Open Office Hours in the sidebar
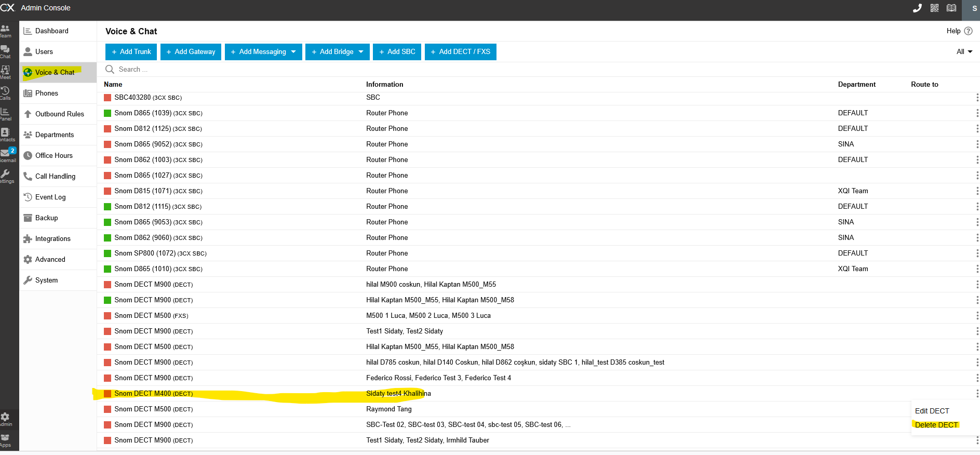Screen dimensions: 980x455 [x=58, y=156]
